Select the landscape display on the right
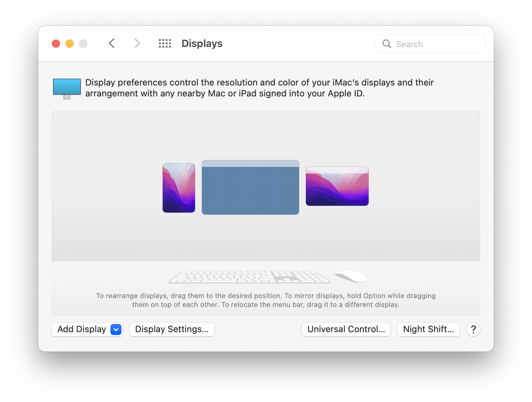 point(337,186)
